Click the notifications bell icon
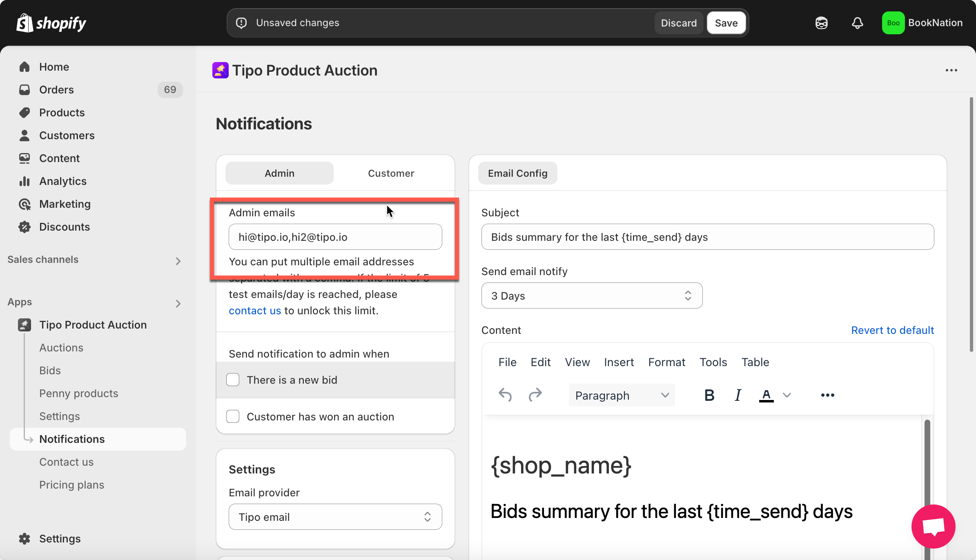Screen dimensions: 976x560 (x=857, y=23)
